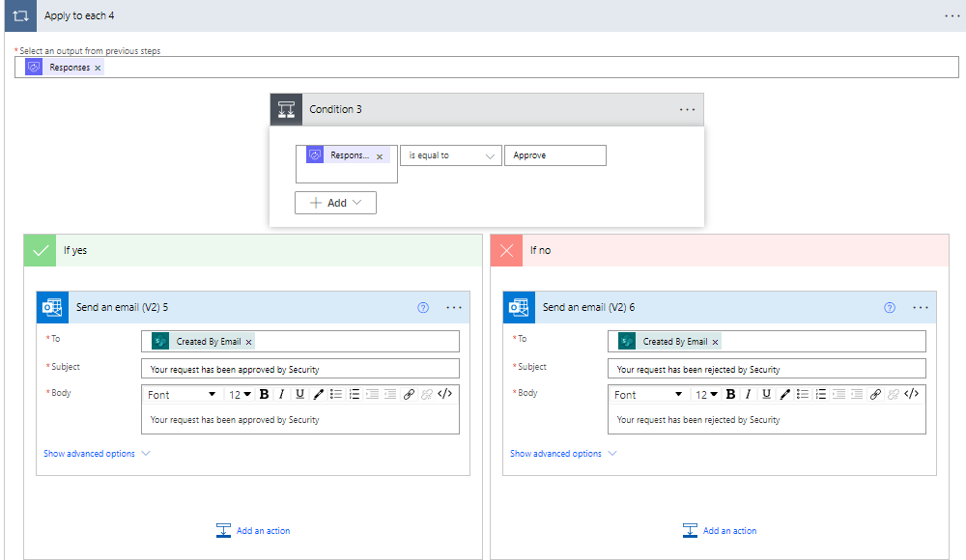Image resolution: width=966 pixels, height=560 pixels.
Task: Click subject field 'rejected by Security'
Action: (766, 369)
